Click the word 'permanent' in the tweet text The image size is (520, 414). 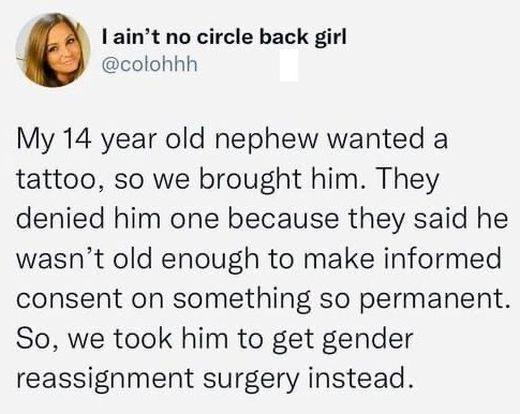coord(431,300)
